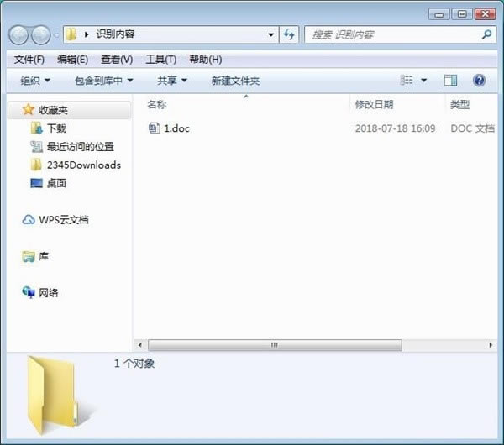
Task: Open the 编辑(E) menu
Action: (x=72, y=60)
